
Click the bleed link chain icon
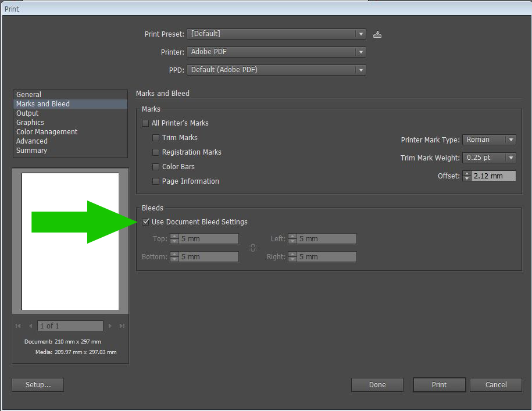pyautogui.click(x=253, y=248)
